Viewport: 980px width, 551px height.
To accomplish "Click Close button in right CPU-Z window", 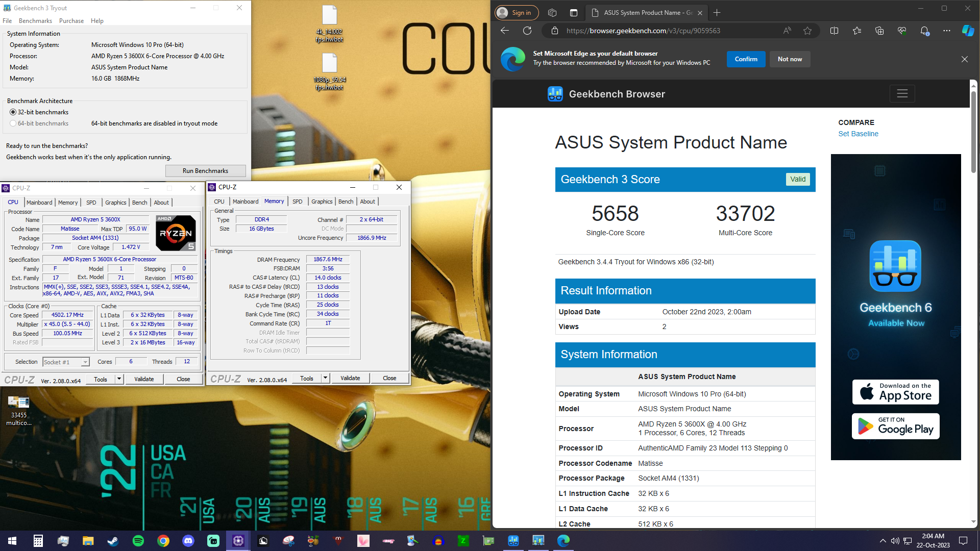I will [x=389, y=378].
